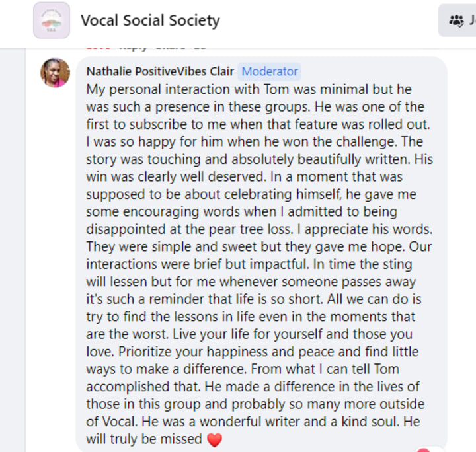
Task: Click the Vocal Social Society group logo
Action: pyautogui.click(x=52, y=20)
